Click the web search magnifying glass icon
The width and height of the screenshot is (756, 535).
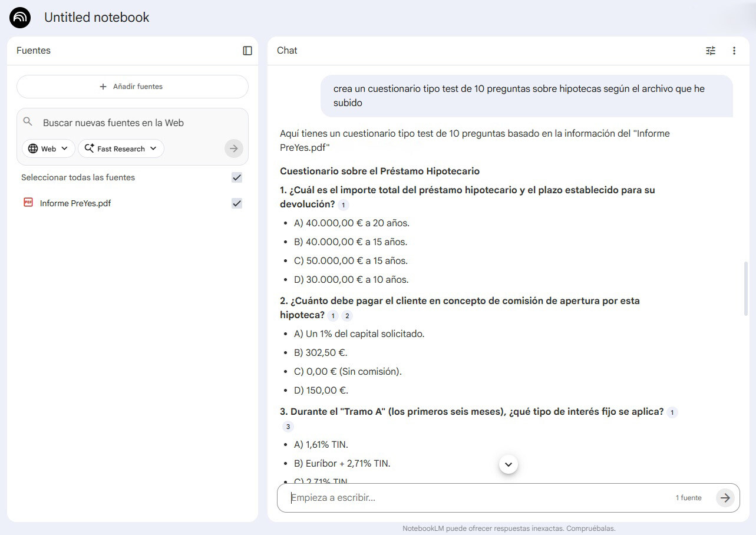(x=28, y=121)
